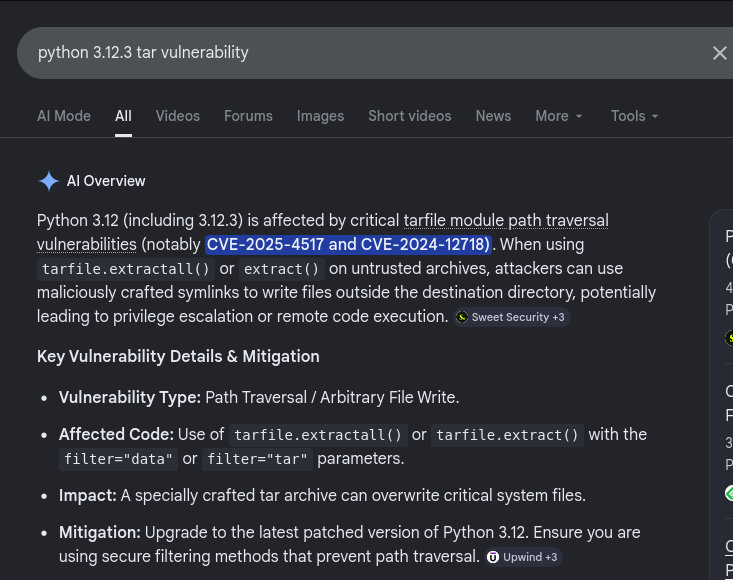Open the Forums tab
Viewport: 733px width, 580px height.
coord(248,116)
